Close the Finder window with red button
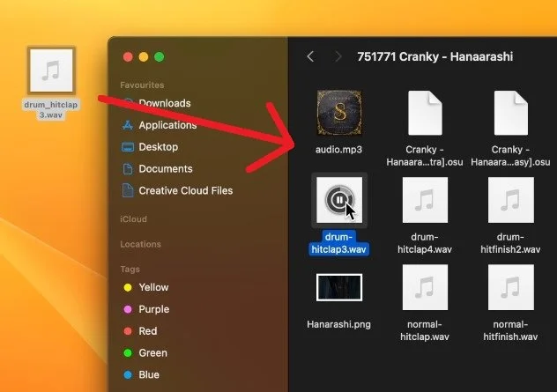The image size is (557, 392). (128, 56)
